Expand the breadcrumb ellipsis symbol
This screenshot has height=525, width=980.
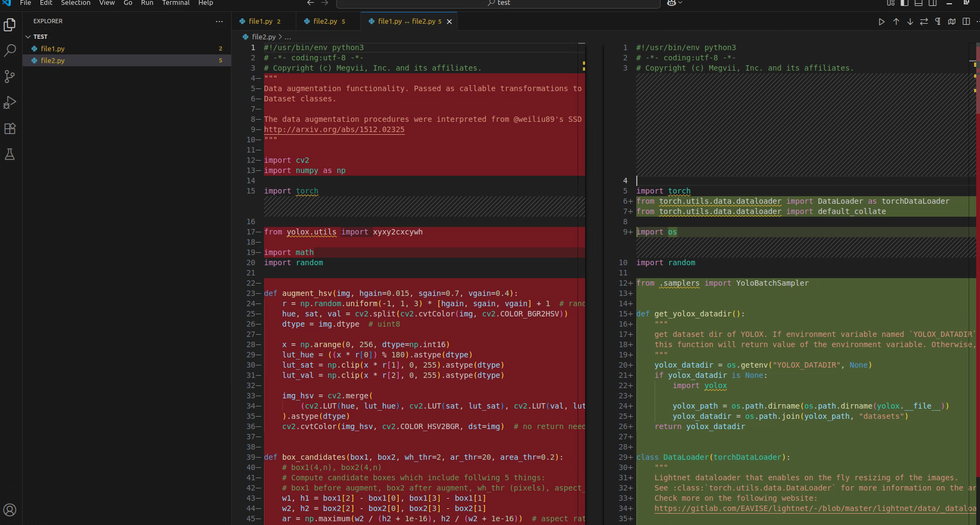288,37
